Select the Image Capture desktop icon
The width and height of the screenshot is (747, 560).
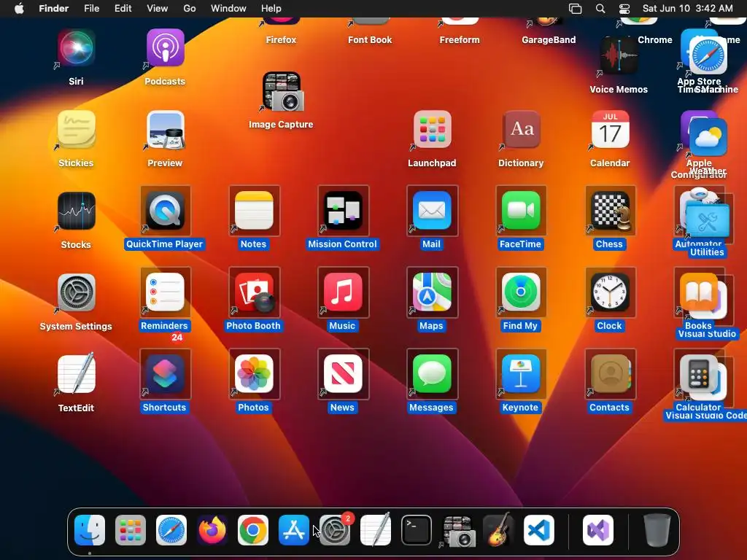click(282, 91)
